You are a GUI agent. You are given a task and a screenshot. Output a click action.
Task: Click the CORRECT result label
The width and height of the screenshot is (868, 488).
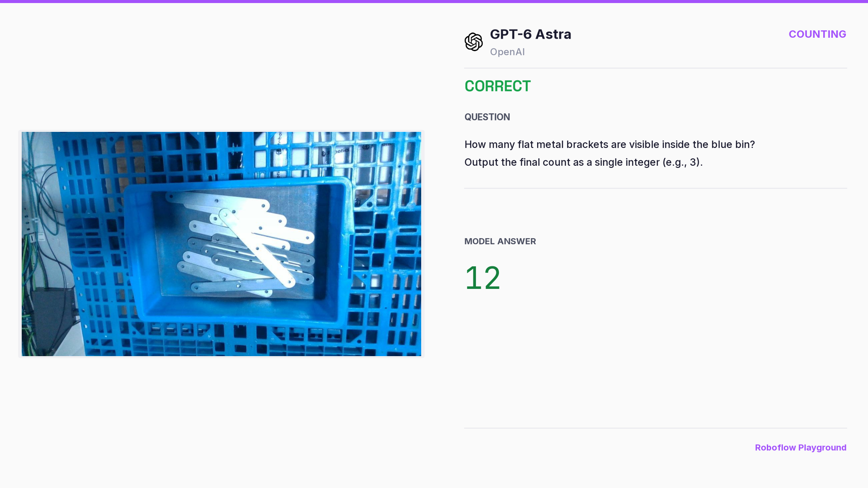pos(497,86)
